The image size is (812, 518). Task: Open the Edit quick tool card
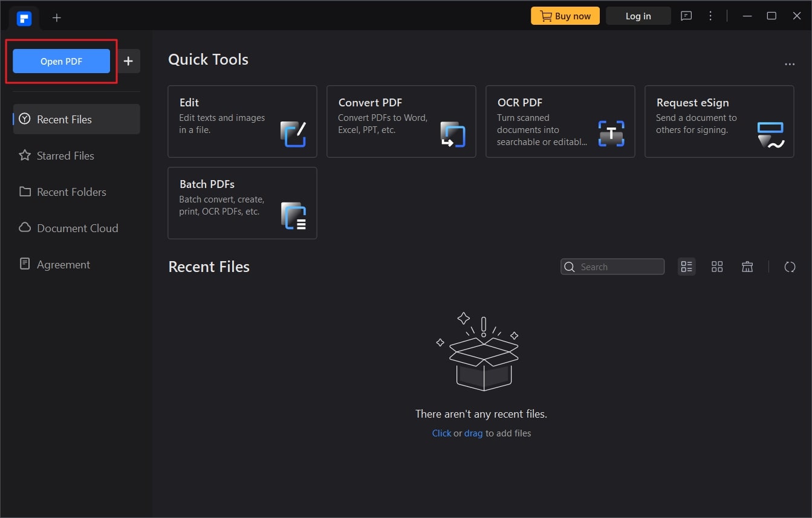point(242,121)
